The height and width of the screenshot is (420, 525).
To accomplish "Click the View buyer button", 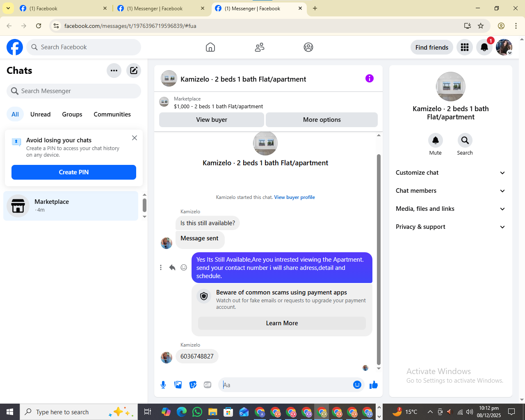I will 212,120.
